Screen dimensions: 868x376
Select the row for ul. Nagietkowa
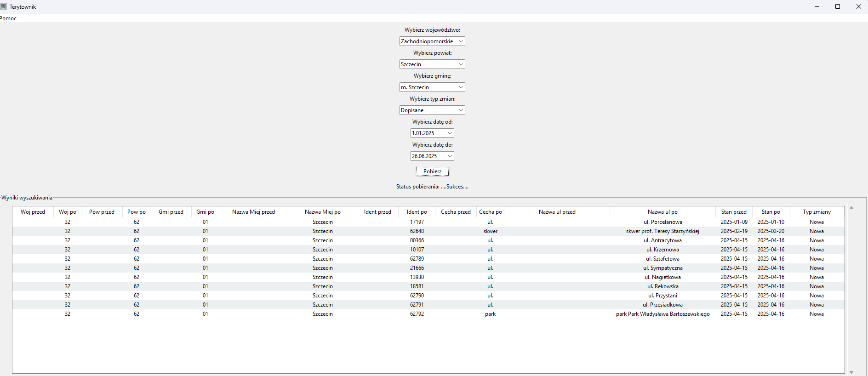[x=662, y=277]
